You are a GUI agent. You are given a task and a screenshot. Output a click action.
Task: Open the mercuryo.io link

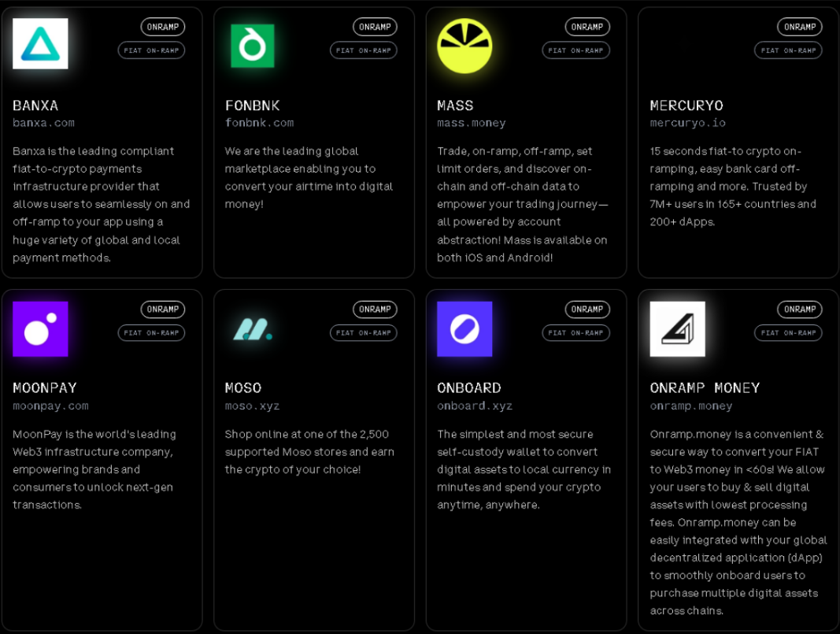[x=687, y=123]
